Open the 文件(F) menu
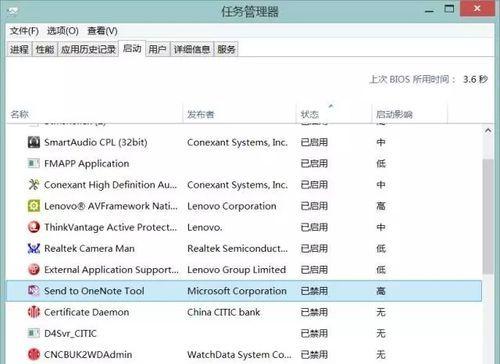 click(24, 31)
